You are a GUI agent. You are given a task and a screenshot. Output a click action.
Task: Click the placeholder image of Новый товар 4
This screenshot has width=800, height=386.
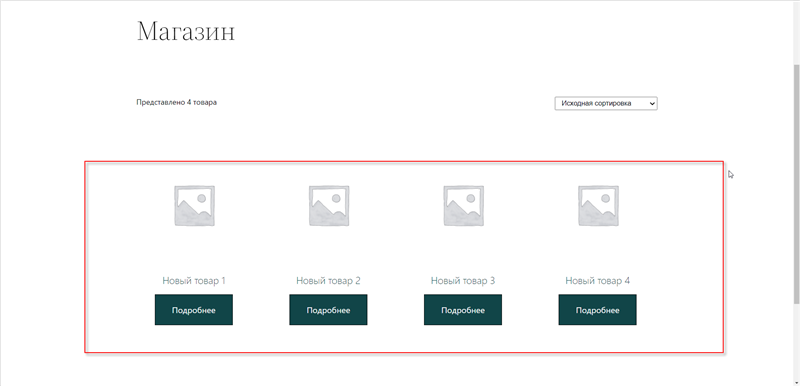coord(598,205)
